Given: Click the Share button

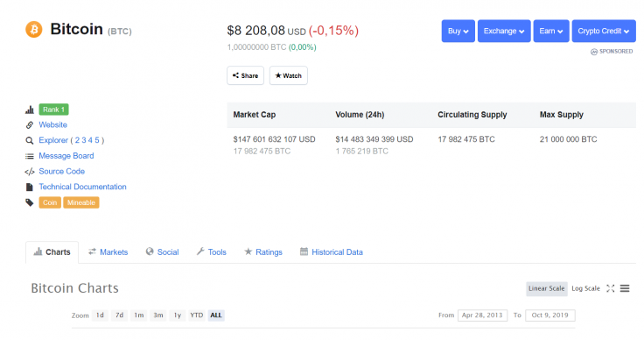Looking at the screenshot, I should 245,75.
